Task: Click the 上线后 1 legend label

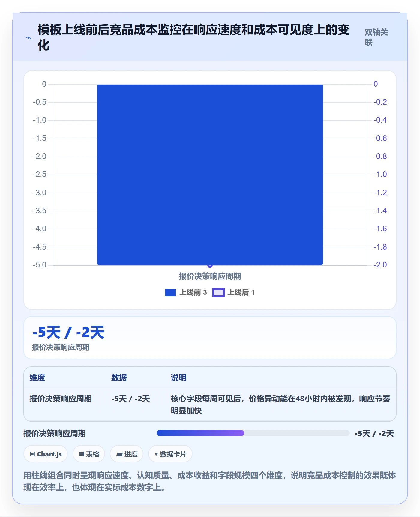Action: (241, 293)
